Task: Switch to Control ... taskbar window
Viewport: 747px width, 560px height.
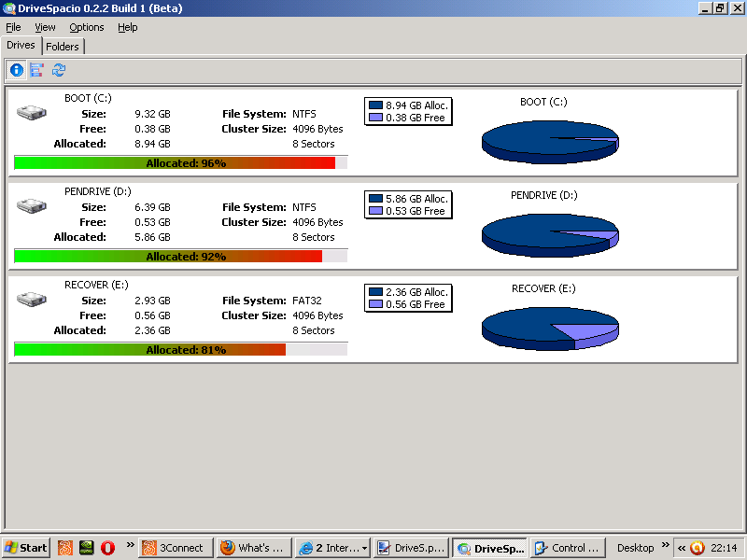Action: 568,548
